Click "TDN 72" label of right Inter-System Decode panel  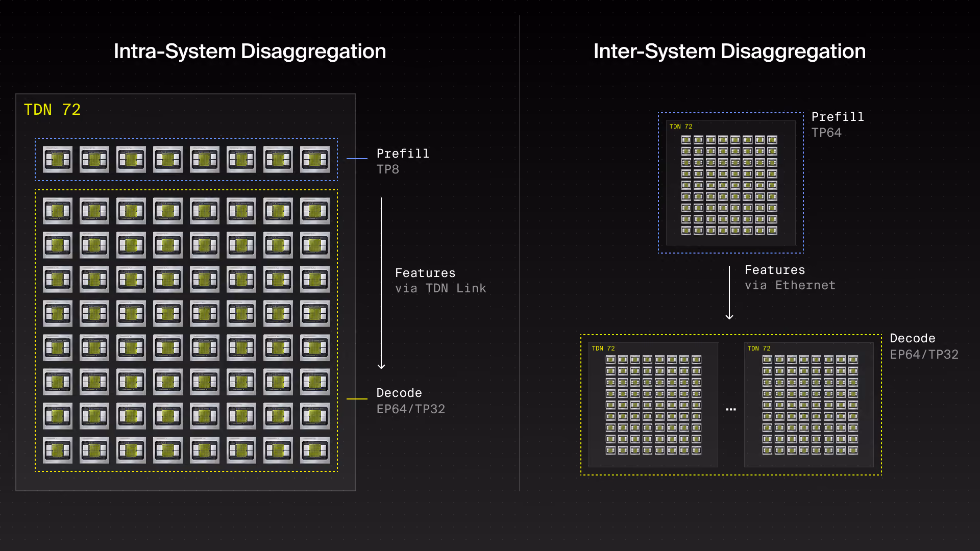(759, 348)
